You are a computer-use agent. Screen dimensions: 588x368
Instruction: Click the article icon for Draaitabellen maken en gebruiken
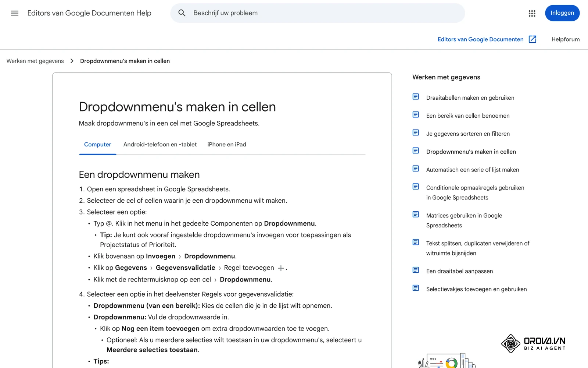pyautogui.click(x=416, y=97)
